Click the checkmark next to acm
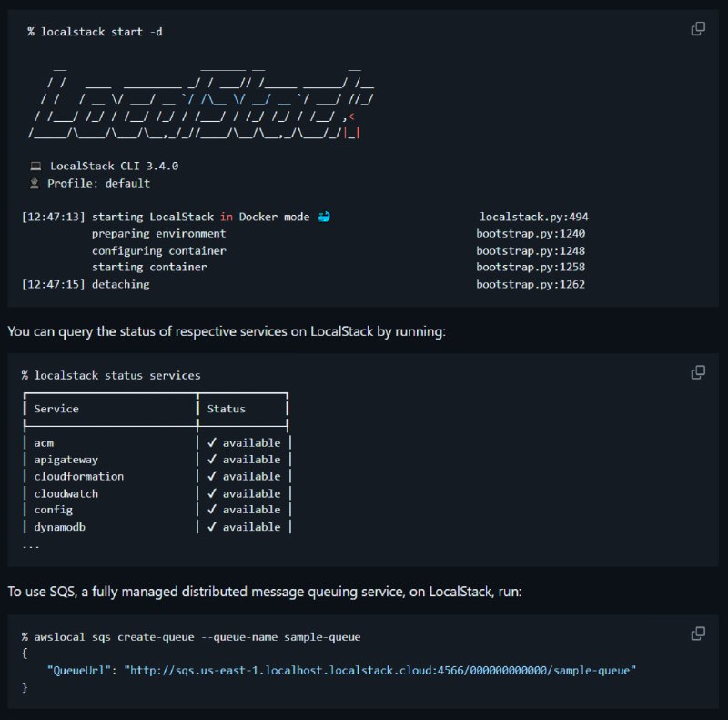 click(212, 442)
